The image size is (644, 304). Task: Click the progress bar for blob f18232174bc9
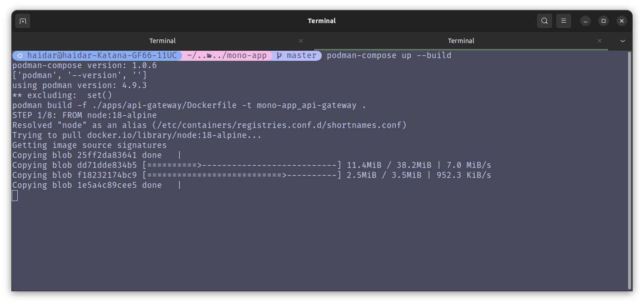pos(241,175)
